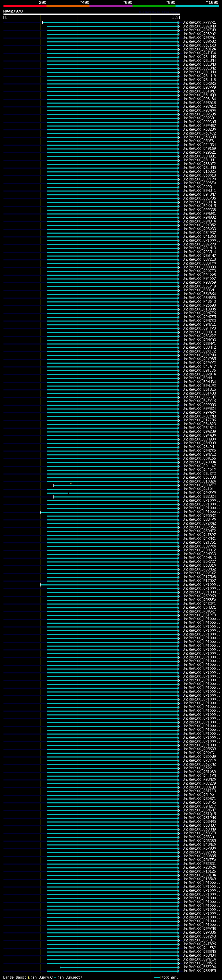Click the alignment bar for UniRef100_B3SU24
Image resolution: width=222 pixels, height=980 pixels.
pyautogui.click(x=116, y=497)
